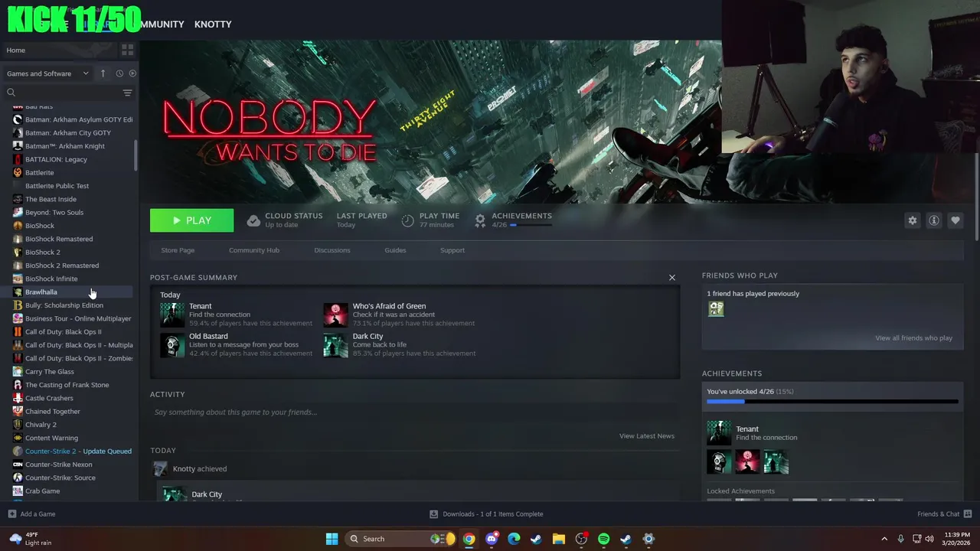Click the Play Time clock icon
The height and width of the screenshot is (551, 980).
pos(408,220)
